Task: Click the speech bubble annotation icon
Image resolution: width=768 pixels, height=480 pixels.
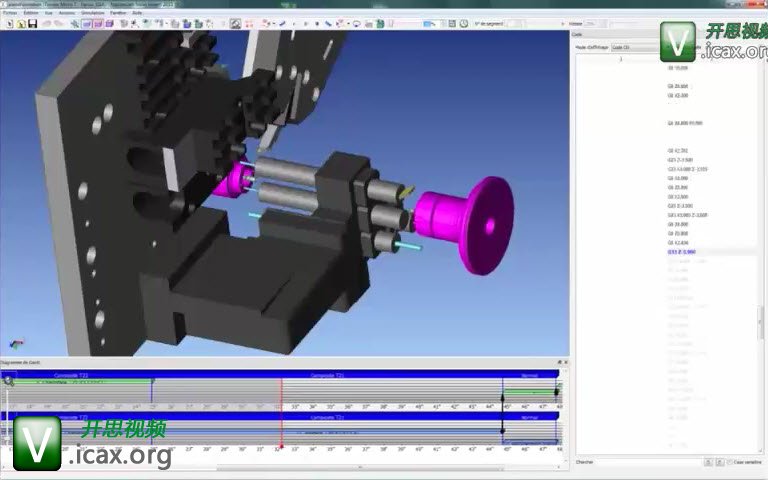Action: coord(357,24)
